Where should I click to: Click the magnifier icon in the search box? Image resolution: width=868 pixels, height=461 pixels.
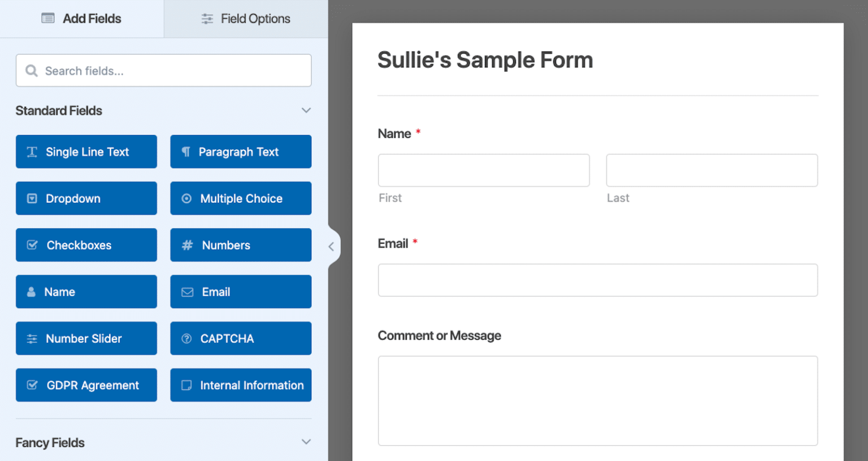(x=32, y=71)
